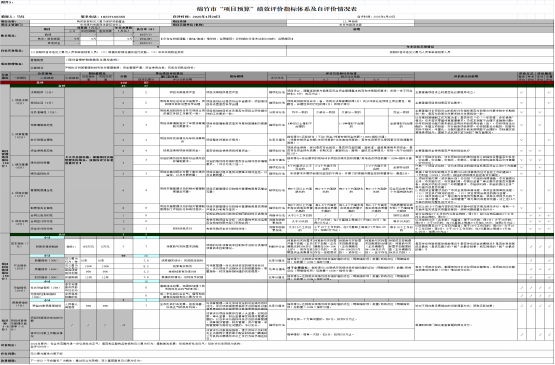
Task: Select the "40万元" value cell in the cost indicator row
Action: click(88, 247)
